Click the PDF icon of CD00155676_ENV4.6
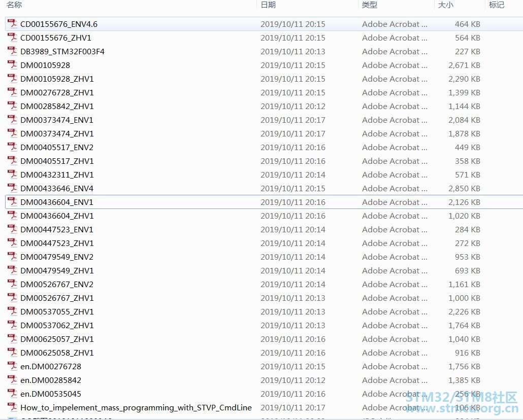This screenshot has height=420, width=523. (x=12, y=24)
